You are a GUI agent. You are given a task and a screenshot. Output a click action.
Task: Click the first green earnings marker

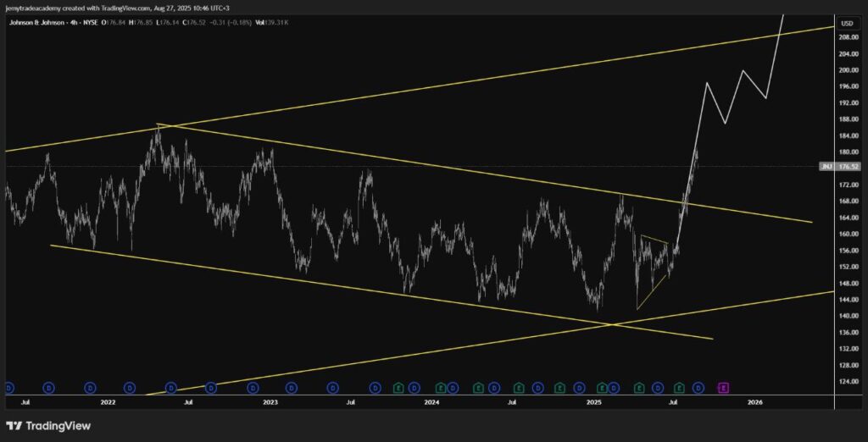398,388
